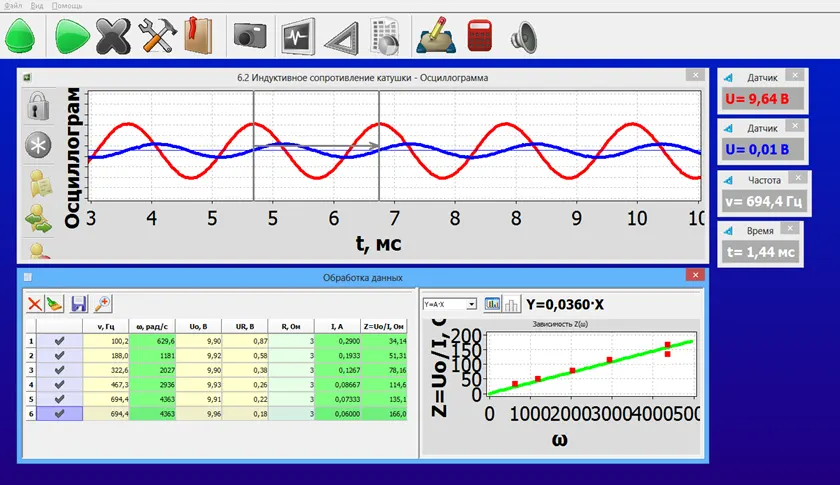
Task: Open the Файл menu
Action: pos(13,5)
